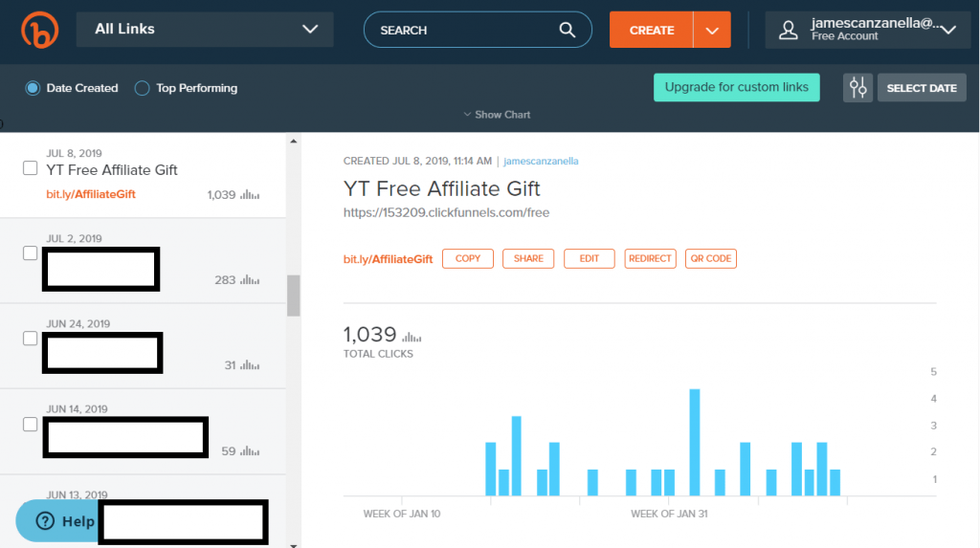Click the WEEK OF JAN 10 axis label
Screen dimensions: 980x548
402,514
